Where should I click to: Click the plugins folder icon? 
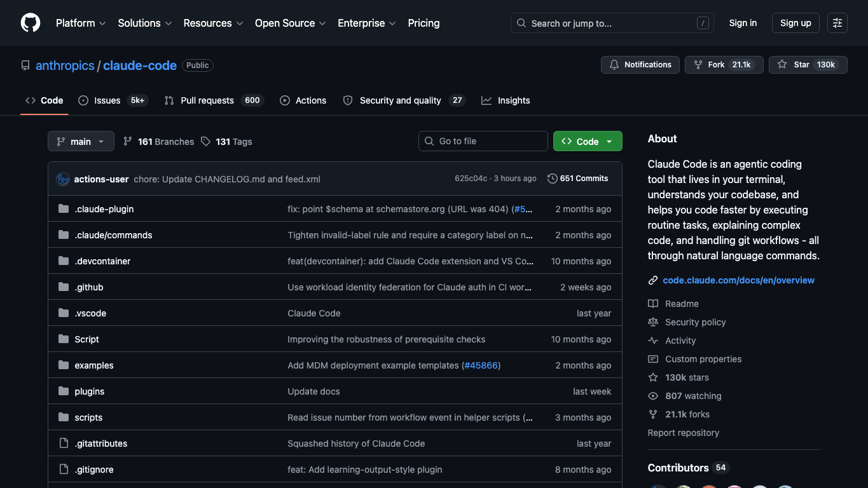coord(64,391)
